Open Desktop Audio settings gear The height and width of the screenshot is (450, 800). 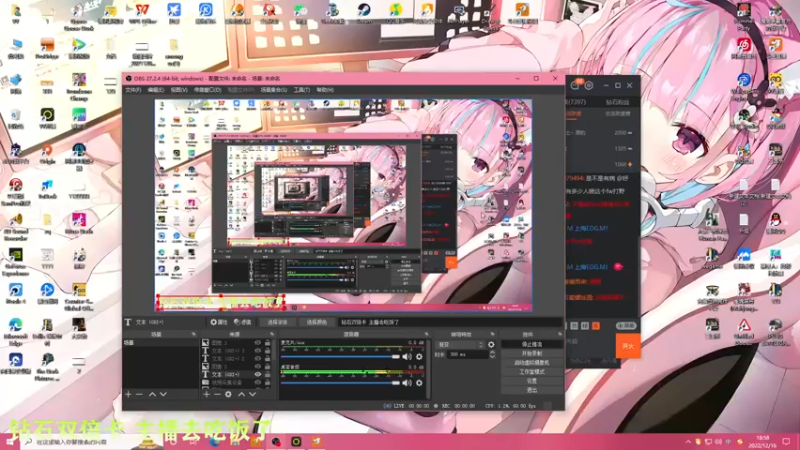point(419,383)
